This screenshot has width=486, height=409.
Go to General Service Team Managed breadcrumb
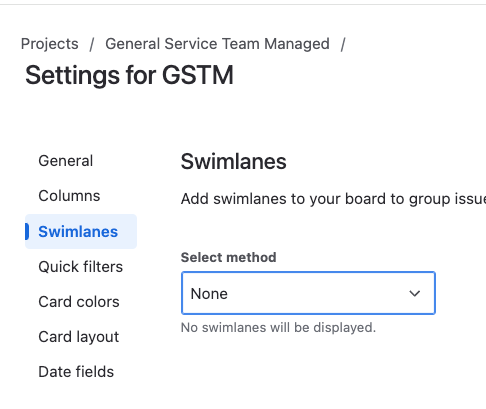point(217,44)
